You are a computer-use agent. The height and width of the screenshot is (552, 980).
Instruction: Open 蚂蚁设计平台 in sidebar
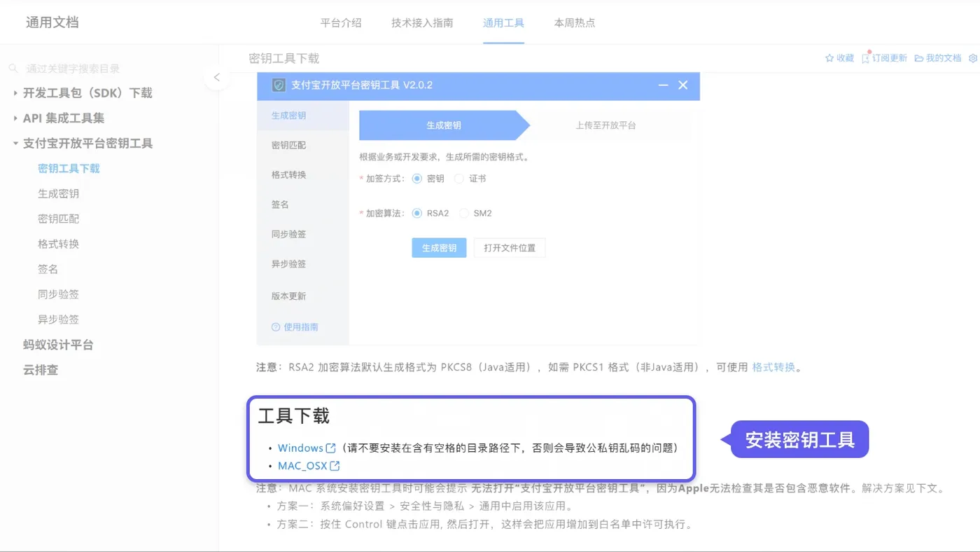coord(58,345)
